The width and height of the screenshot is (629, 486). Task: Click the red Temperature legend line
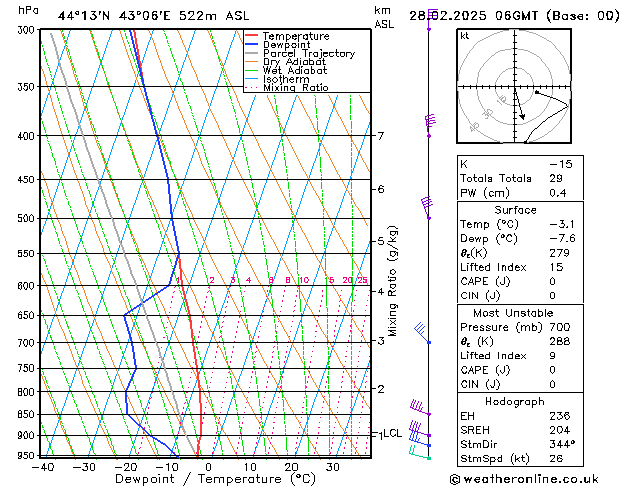pos(251,36)
